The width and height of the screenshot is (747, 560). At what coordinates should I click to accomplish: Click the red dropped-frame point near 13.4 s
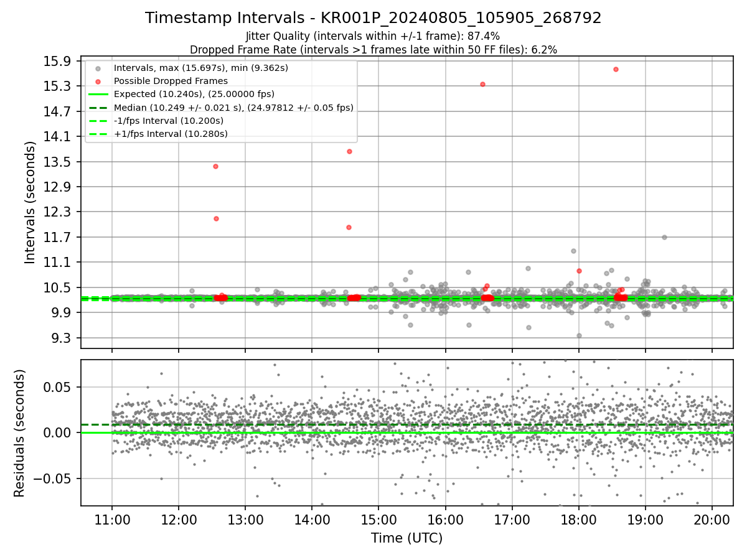[x=215, y=166]
